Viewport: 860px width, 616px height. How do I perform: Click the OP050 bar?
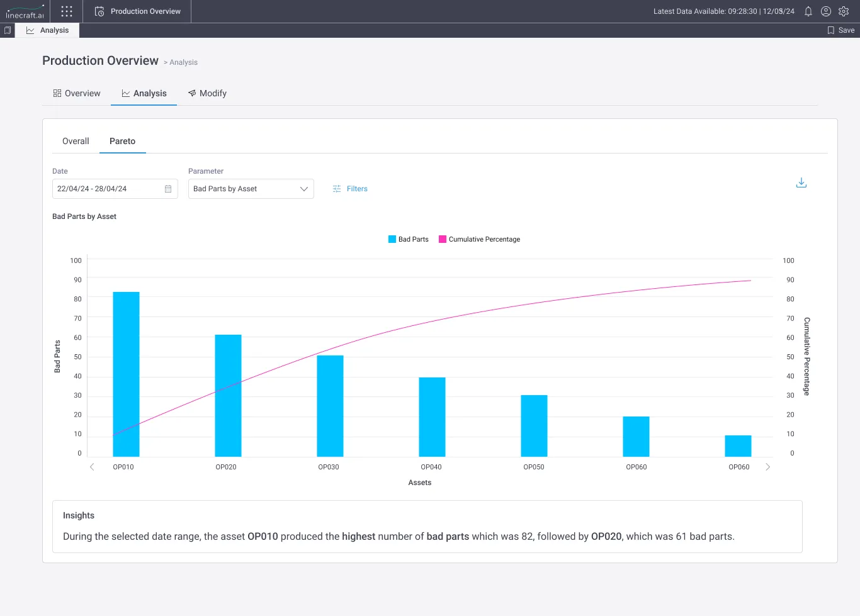point(534,426)
